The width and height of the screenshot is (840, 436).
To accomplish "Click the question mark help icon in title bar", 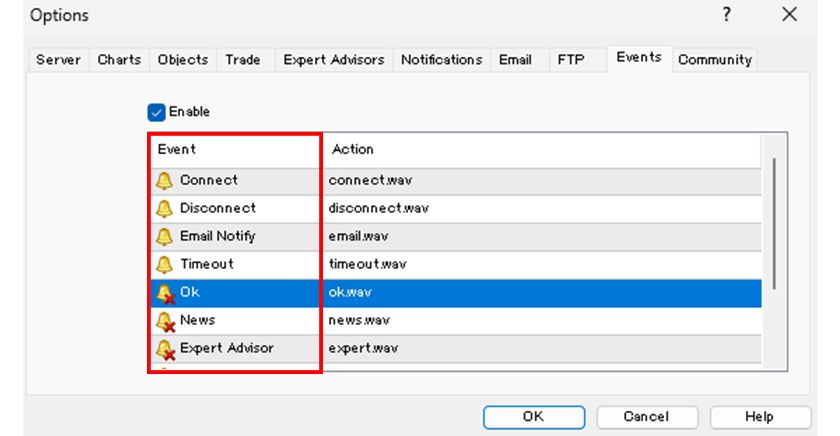I will (726, 15).
